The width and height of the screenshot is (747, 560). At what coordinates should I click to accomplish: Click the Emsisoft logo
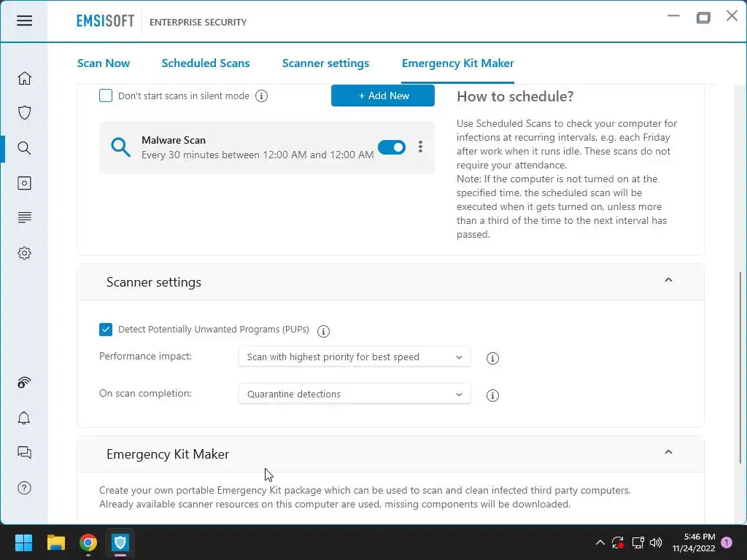[105, 21]
